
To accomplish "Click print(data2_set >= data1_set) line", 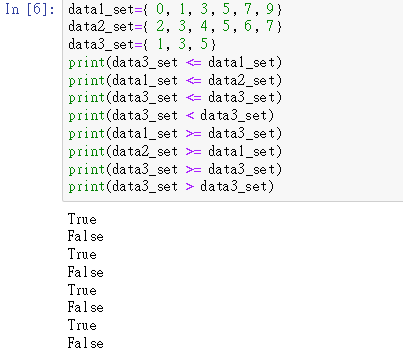I will click(175, 152).
